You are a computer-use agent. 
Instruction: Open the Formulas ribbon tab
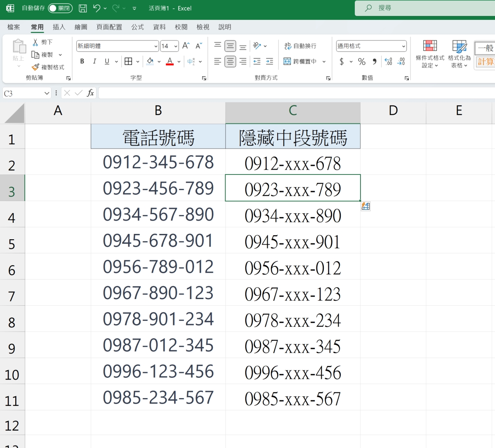tap(137, 27)
